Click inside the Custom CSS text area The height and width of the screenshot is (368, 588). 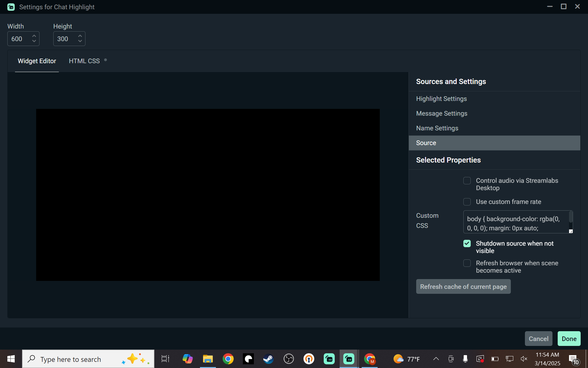pyautogui.click(x=516, y=222)
